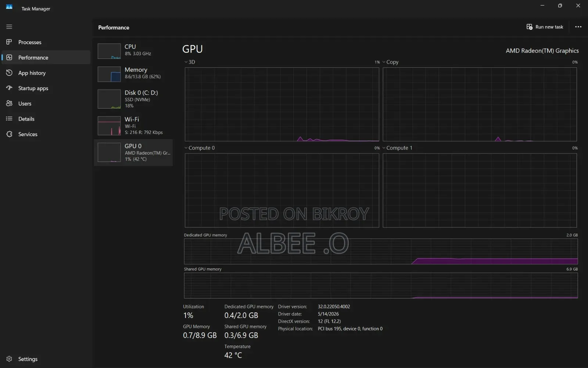The image size is (588, 368).
Task: Open the hamburger navigation menu
Action: coord(9,26)
